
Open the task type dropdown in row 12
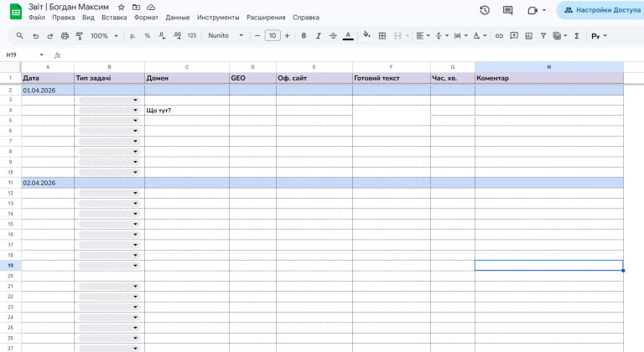(109, 193)
